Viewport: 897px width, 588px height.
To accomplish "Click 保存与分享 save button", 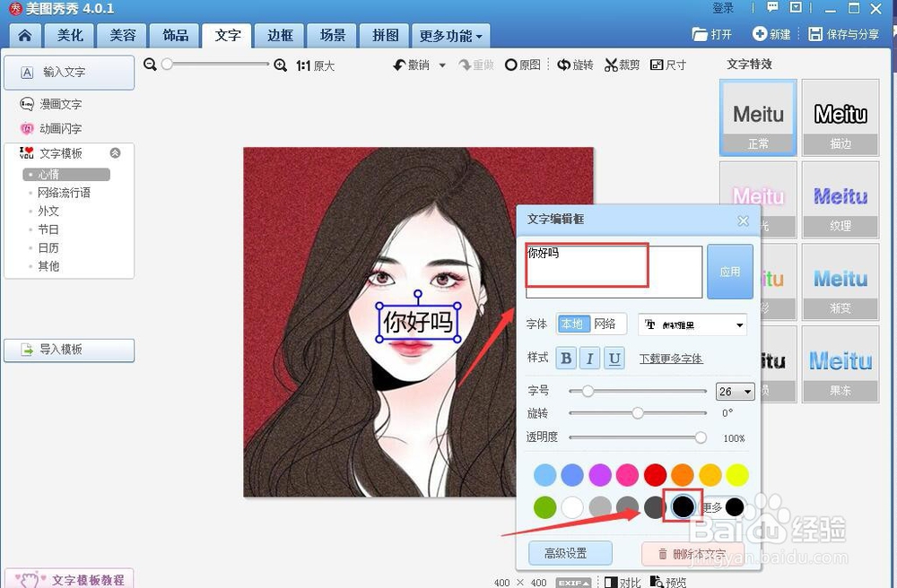I will point(843,34).
